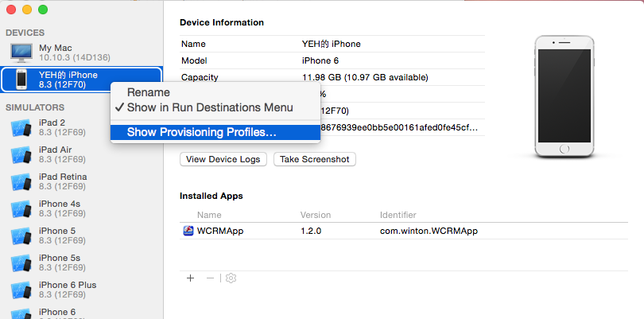This screenshot has width=644, height=319.
Task: Select iPhone 6 Plus simulator icon
Action: 21,290
